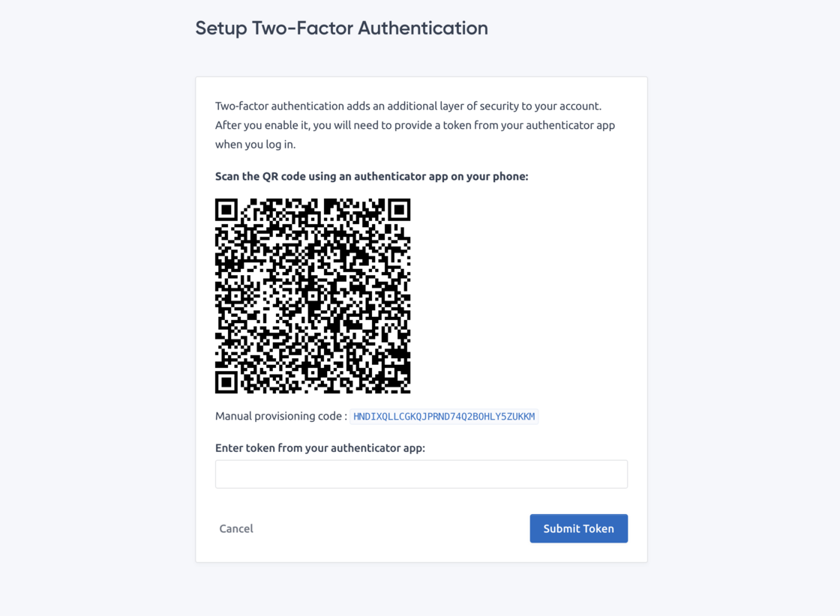Click the QR code's top-left finder square
Image resolution: width=840 pixels, height=616 pixels.
pyautogui.click(x=226, y=210)
